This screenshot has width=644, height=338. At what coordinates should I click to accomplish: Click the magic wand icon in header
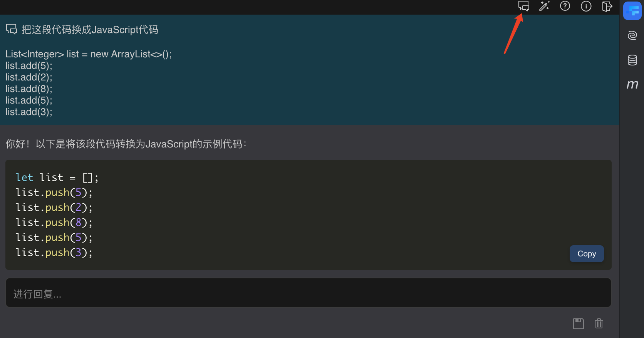(x=544, y=6)
